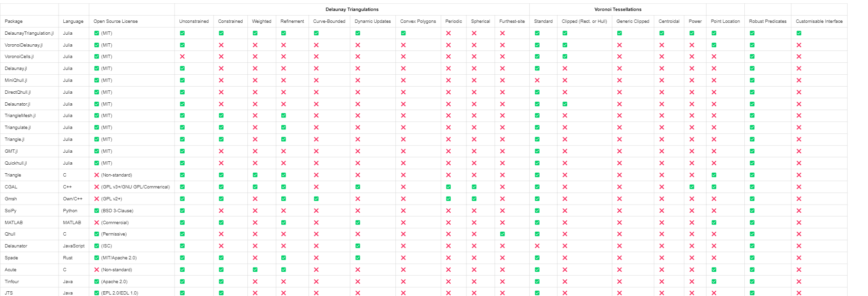Click the TriangleMesh.jl package name

20,116
